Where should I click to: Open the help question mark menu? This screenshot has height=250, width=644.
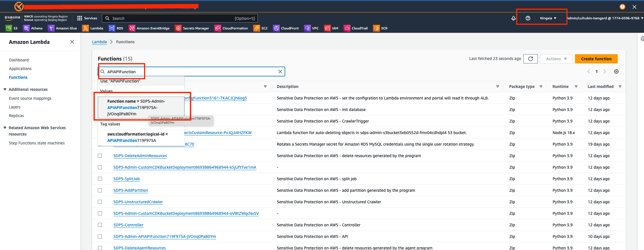click(528, 18)
